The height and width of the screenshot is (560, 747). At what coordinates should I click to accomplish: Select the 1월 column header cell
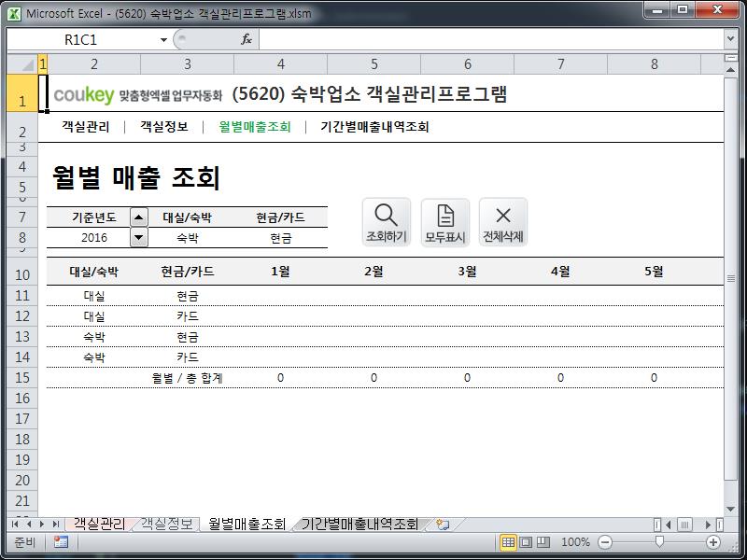pyautogui.click(x=281, y=272)
